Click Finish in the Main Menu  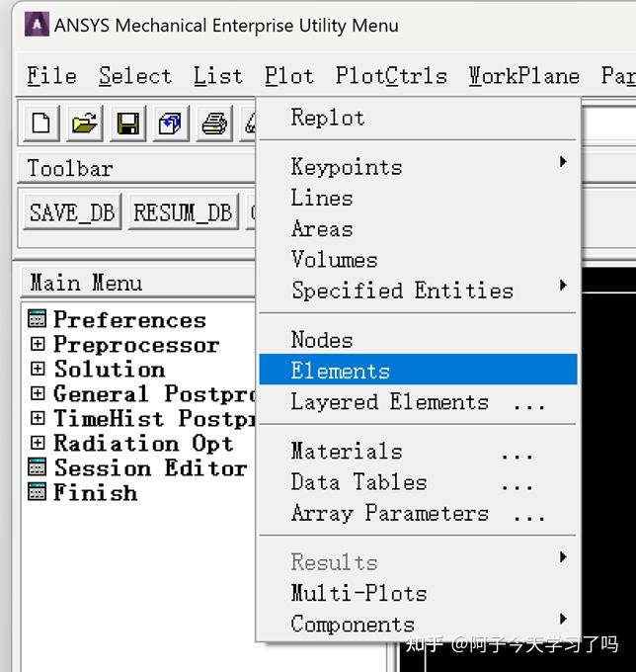coord(95,493)
